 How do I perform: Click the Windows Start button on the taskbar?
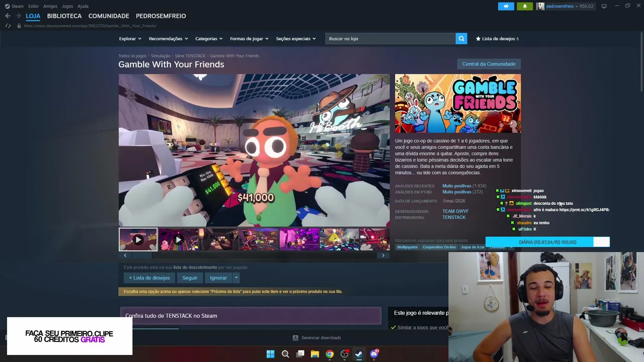coord(270,354)
